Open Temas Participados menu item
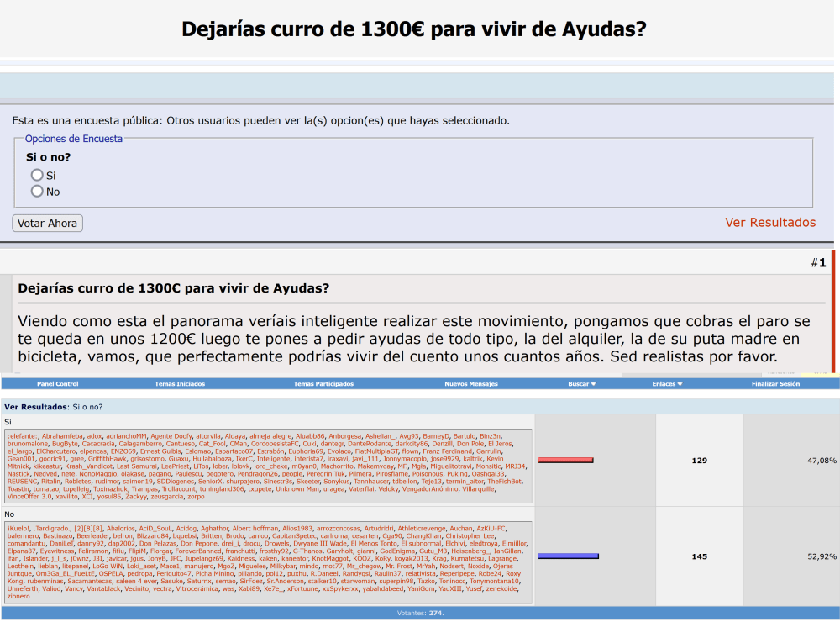 tap(321, 384)
